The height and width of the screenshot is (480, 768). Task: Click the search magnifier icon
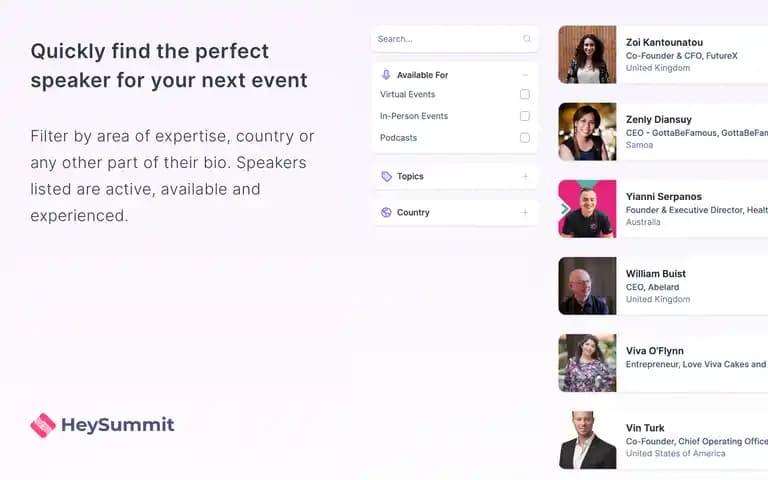[527, 39]
